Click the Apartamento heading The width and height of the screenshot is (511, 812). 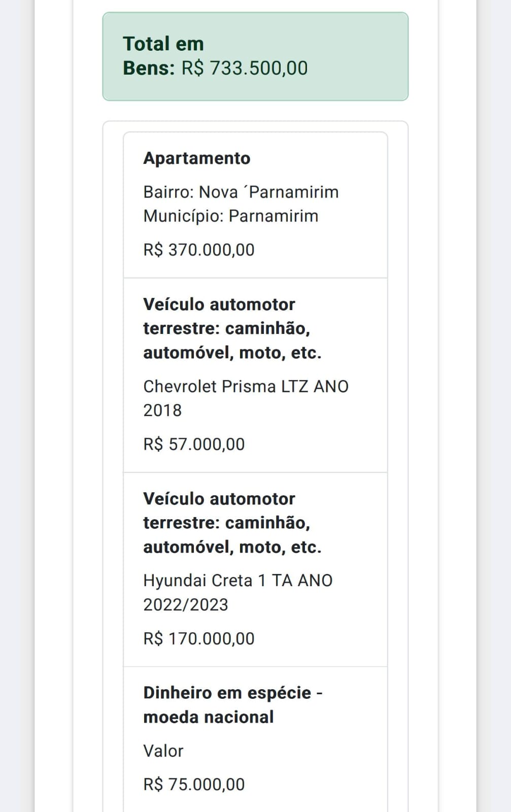point(197,158)
